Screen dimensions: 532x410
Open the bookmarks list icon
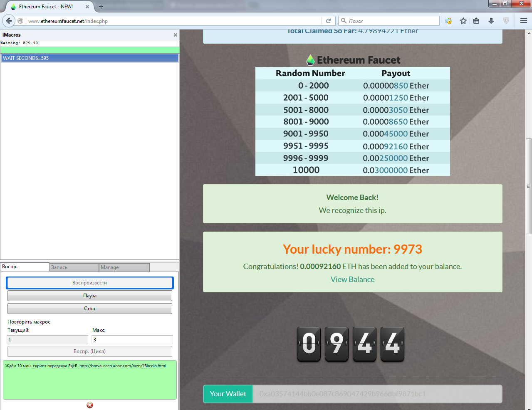point(477,21)
